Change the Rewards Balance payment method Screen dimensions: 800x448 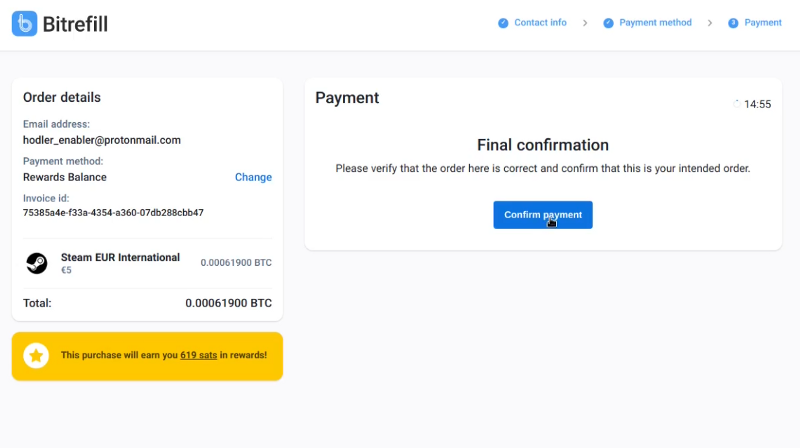point(253,177)
